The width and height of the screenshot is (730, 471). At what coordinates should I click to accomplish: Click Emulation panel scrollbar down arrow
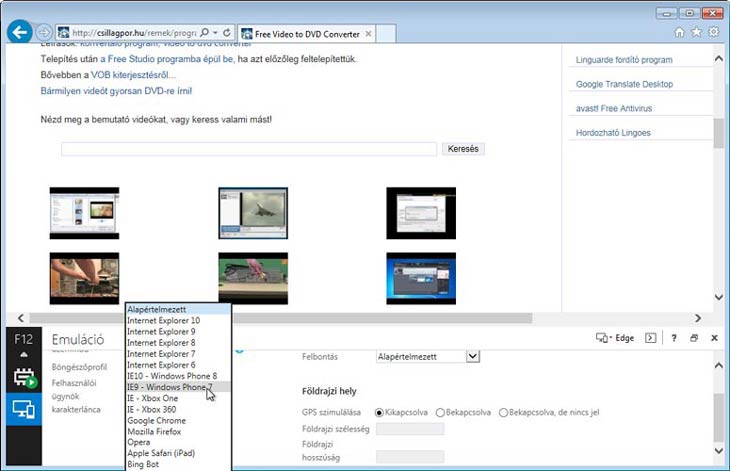pyautogui.click(x=718, y=451)
